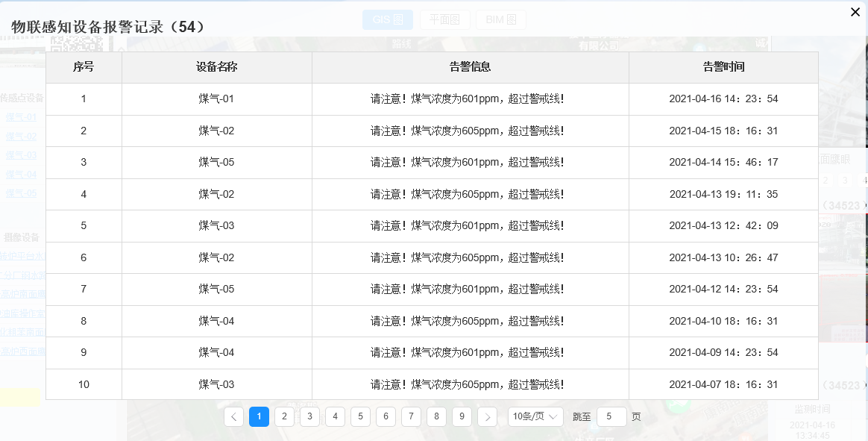Go to next page arrow
Image resolution: width=868 pixels, height=441 pixels.
pos(487,416)
